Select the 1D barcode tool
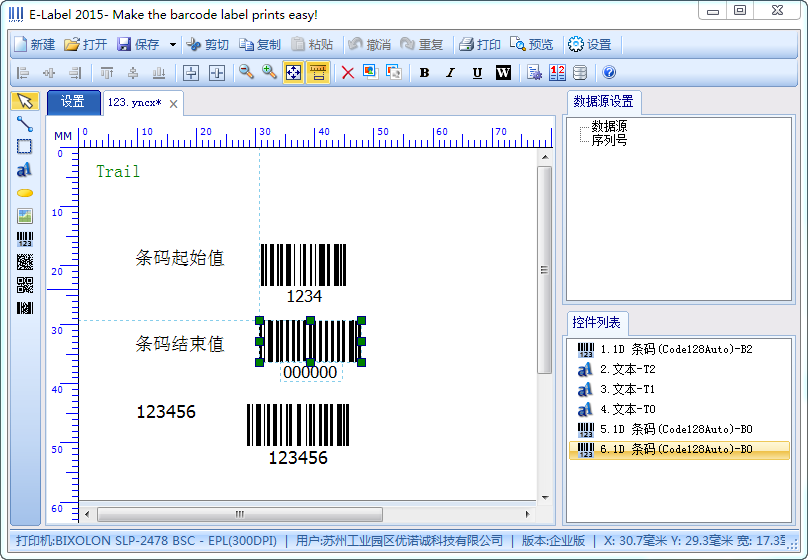Image resolution: width=808 pixels, height=560 pixels. [x=25, y=239]
